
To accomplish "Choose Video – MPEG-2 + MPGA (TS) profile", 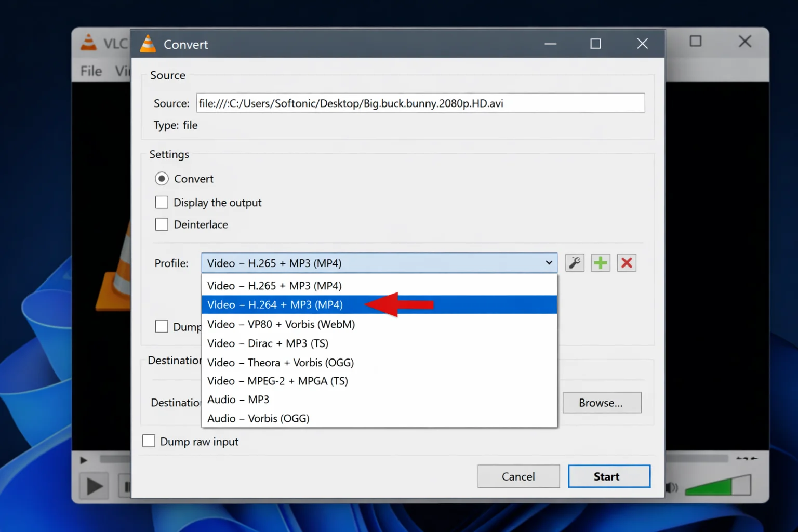I will (379, 381).
